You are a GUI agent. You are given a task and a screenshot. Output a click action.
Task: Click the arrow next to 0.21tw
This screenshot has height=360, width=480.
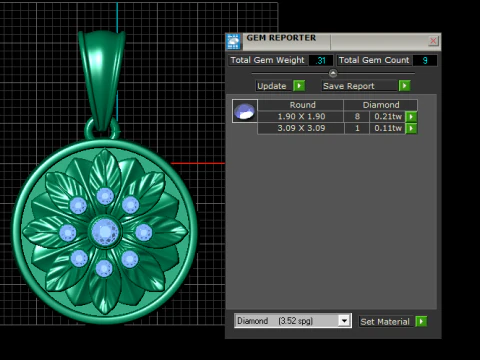click(x=411, y=117)
